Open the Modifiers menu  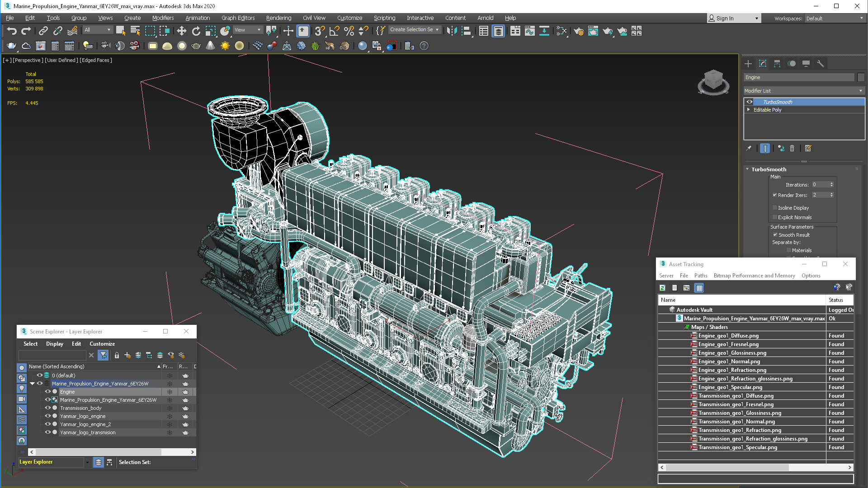click(x=163, y=18)
